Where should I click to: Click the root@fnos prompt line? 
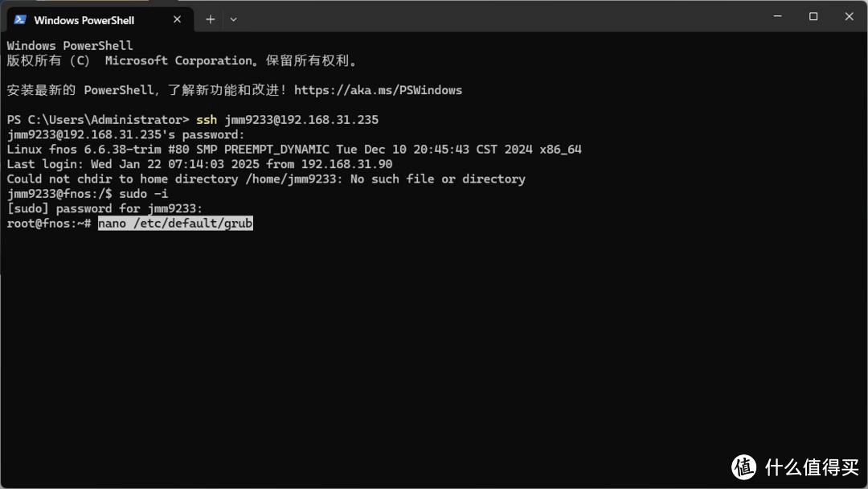pyautogui.click(x=130, y=223)
